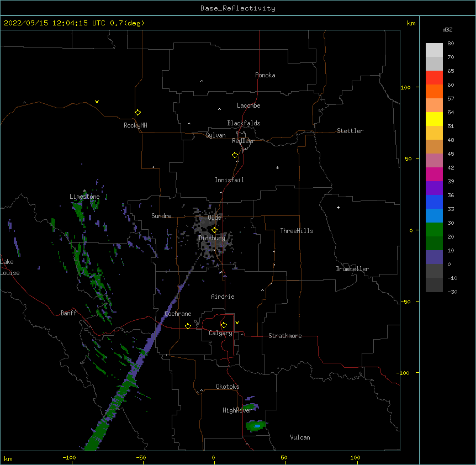Click the Lacombe city label
The width and height of the screenshot is (476, 465).
click(x=248, y=105)
